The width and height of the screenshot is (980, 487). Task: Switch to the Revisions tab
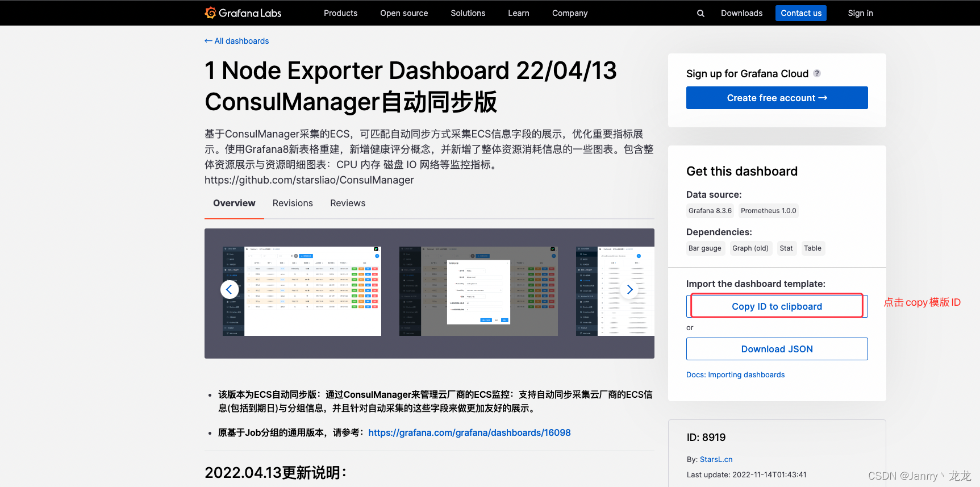[x=293, y=203]
